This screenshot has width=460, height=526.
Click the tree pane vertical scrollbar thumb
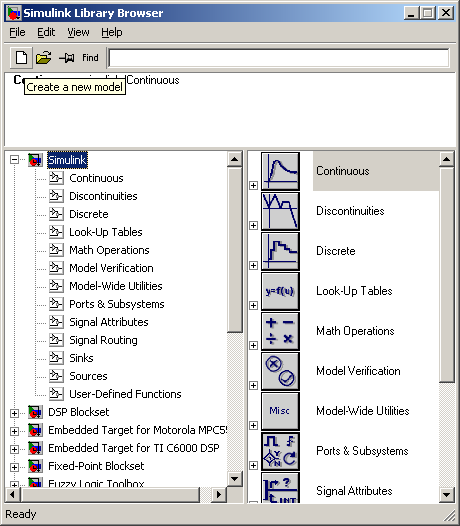[235, 249]
